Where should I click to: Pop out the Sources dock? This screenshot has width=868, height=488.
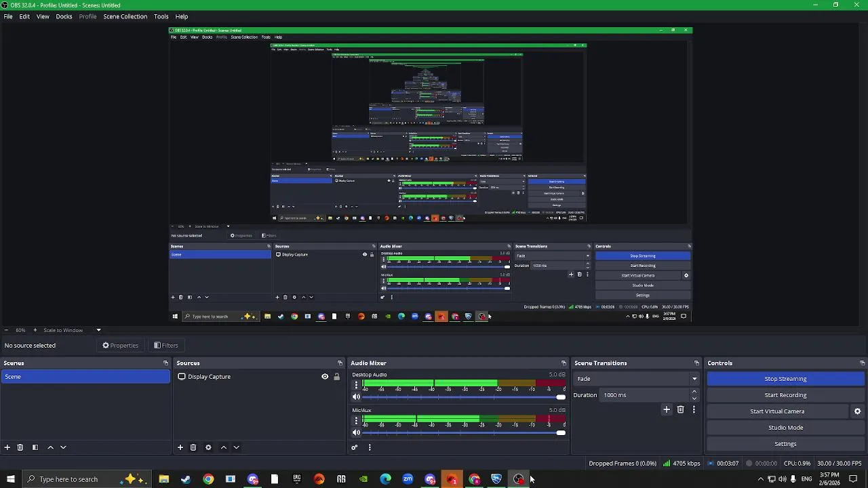pos(340,363)
